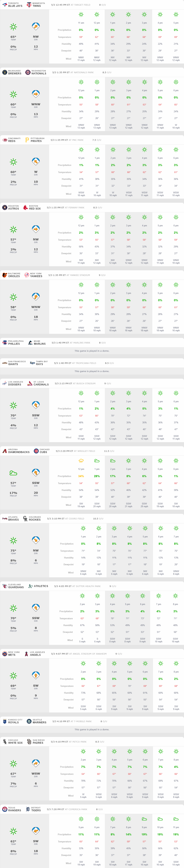This screenshot has width=184, height=868.
Task: Click the Seattle Mariners team logo
Action: pos(29,721)
